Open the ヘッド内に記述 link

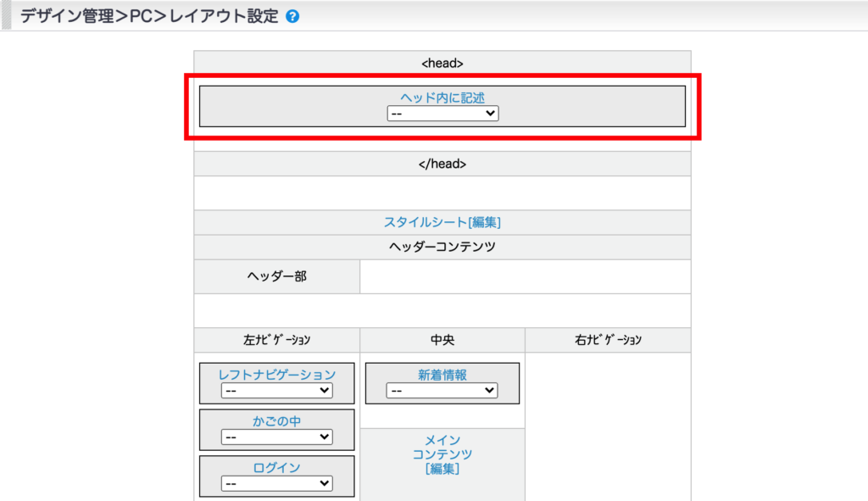click(x=442, y=97)
